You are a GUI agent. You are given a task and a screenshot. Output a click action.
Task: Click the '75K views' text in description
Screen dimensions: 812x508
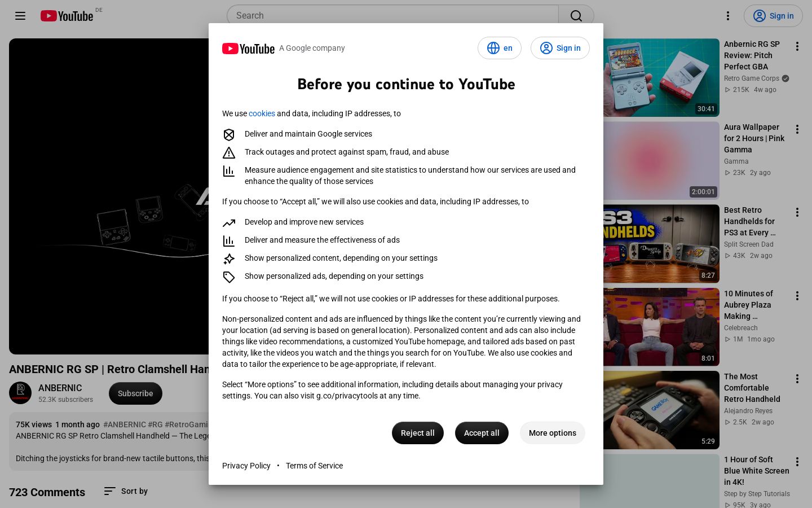(x=34, y=424)
